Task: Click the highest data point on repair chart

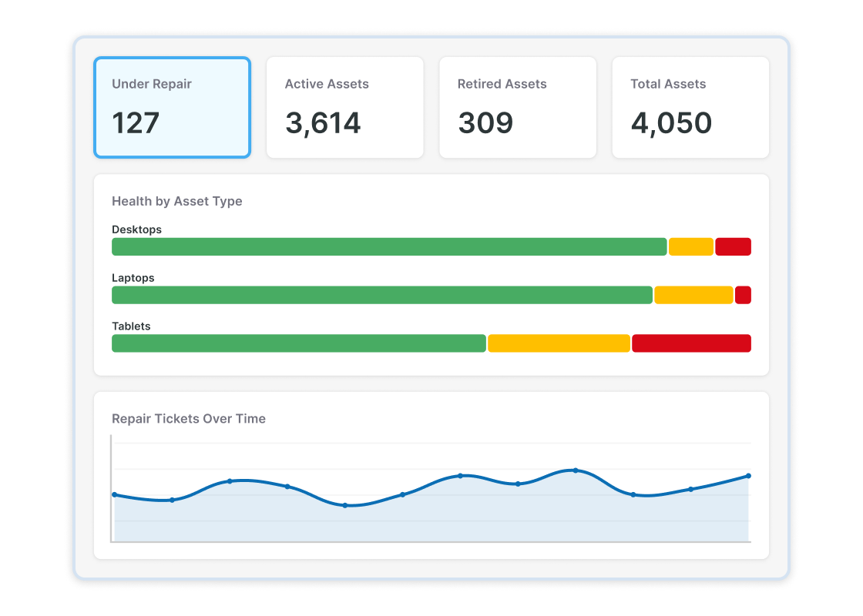Action: click(x=576, y=470)
